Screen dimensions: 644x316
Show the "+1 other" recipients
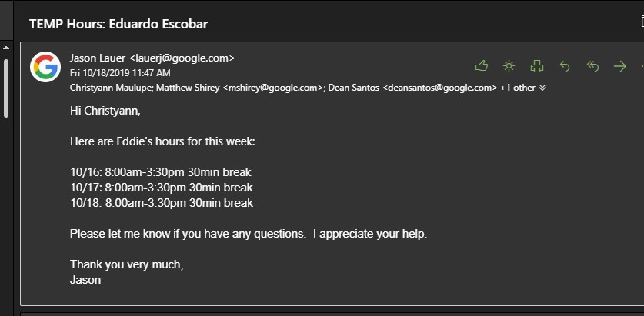click(518, 88)
